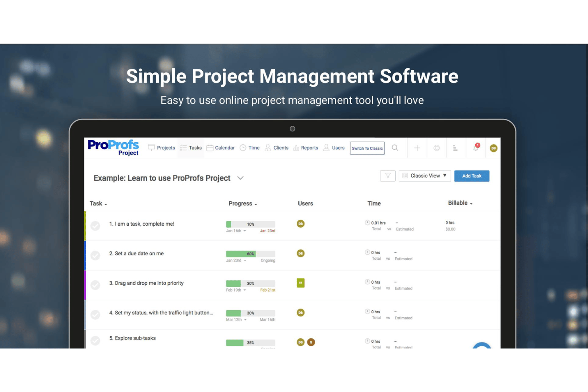
Task: Open the Feb 19th start date dropdown
Action: tap(236, 290)
